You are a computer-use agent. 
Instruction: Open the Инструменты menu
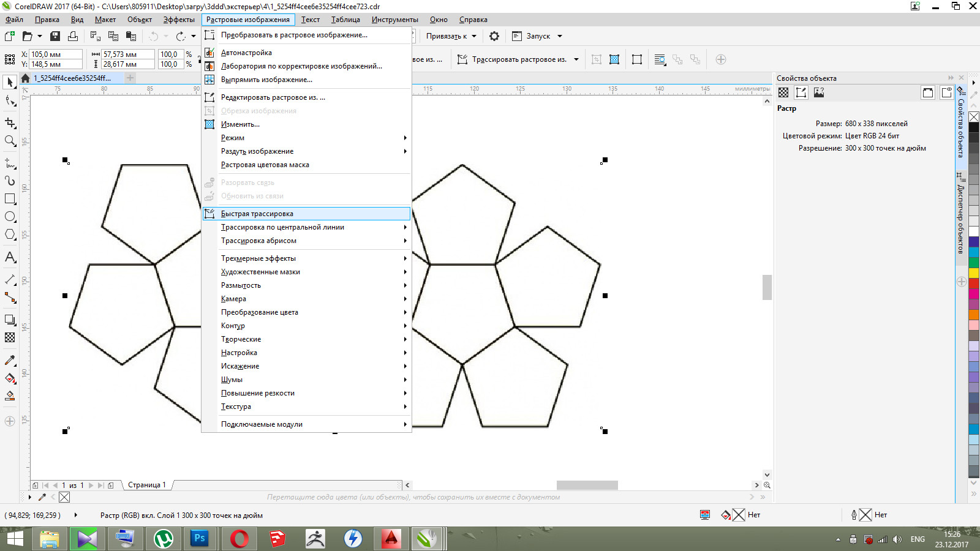click(x=395, y=20)
